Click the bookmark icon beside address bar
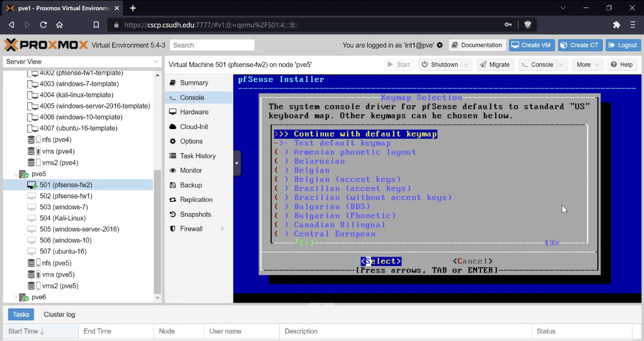The image size is (644, 341). [x=96, y=25]
